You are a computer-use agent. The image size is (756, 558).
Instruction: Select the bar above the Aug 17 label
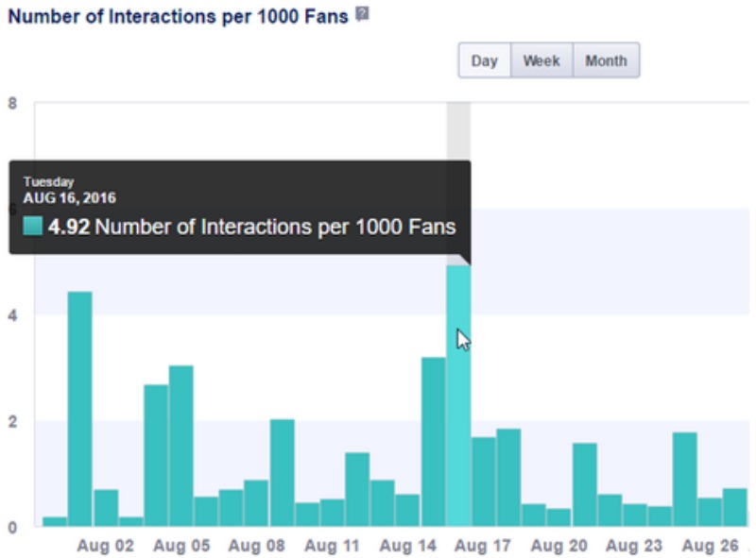tap(483, 482)
